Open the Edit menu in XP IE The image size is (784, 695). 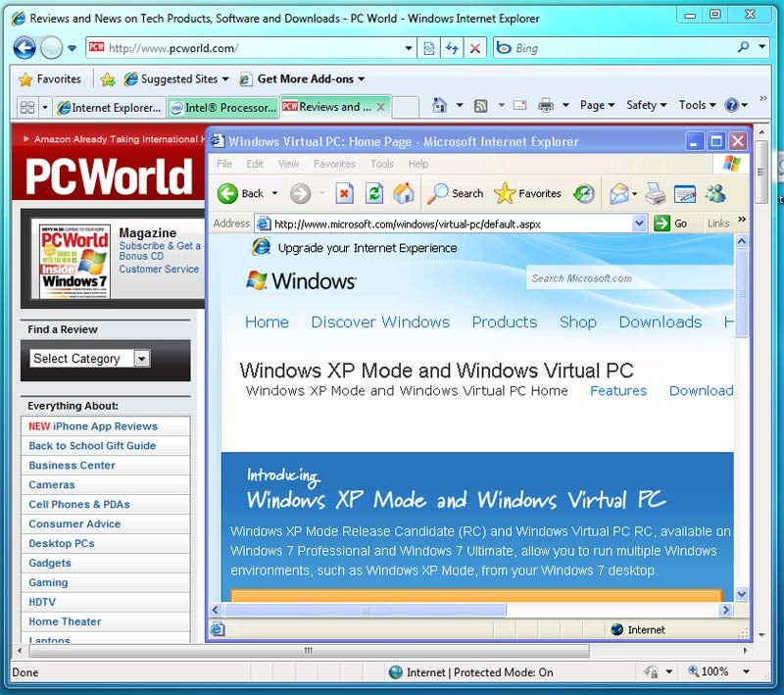point(255,164)
